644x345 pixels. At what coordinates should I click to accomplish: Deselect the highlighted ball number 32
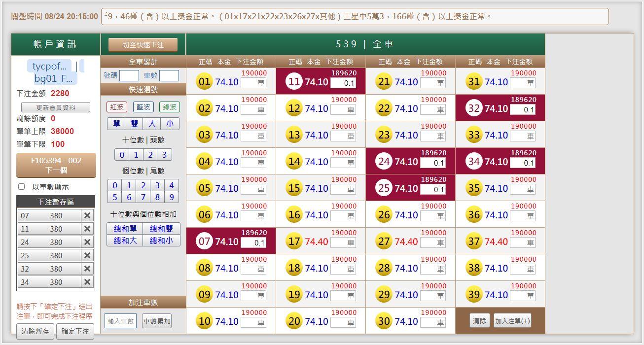point(474,108)
